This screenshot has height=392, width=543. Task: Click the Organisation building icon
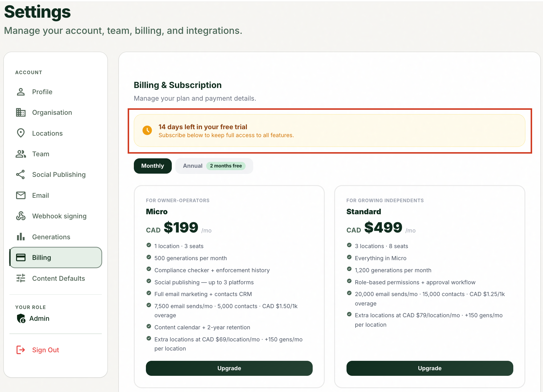(21, 112)
